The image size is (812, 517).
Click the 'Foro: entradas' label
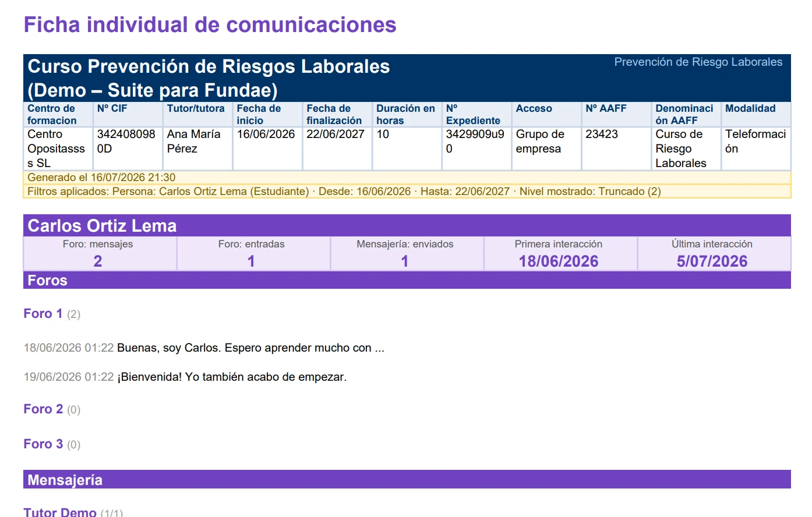pyautogui.click(x=252, y=244)
